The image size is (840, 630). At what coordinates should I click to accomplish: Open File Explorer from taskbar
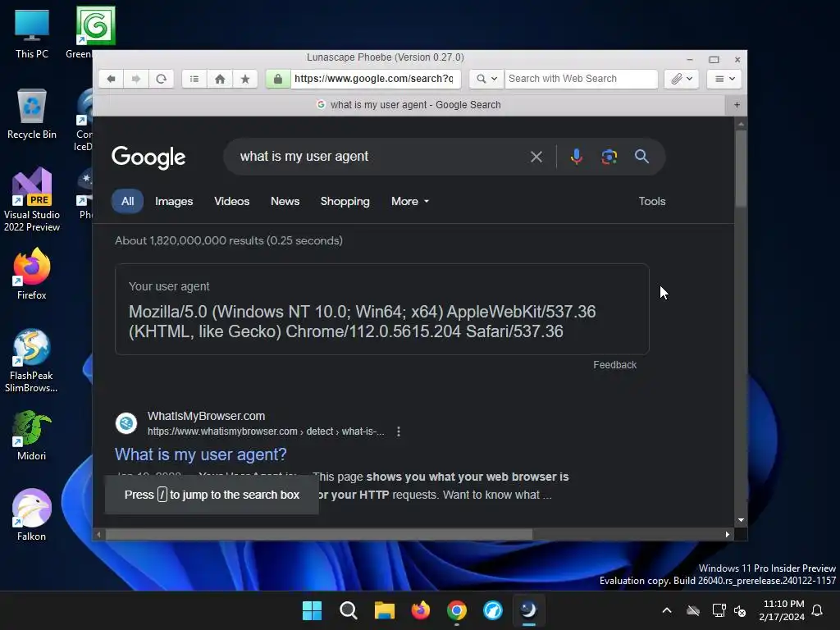(384, 610)
